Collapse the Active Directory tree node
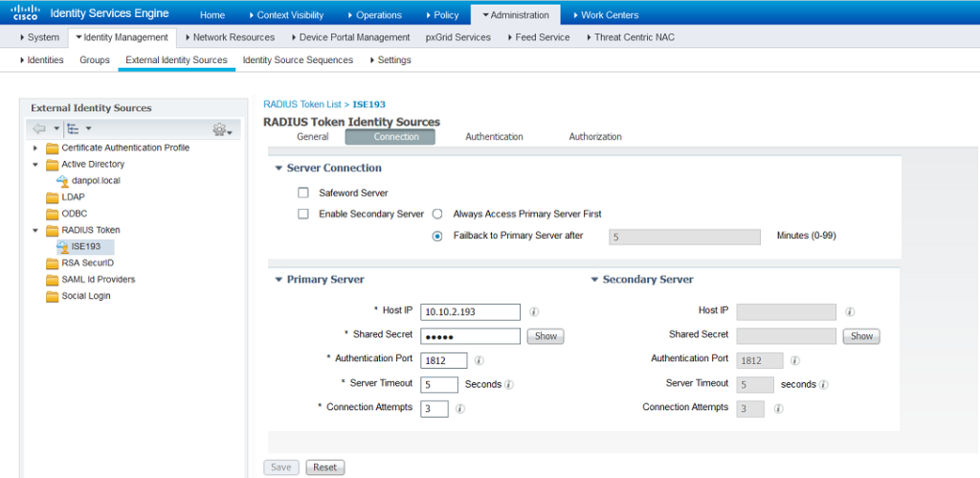 (35, 165)
